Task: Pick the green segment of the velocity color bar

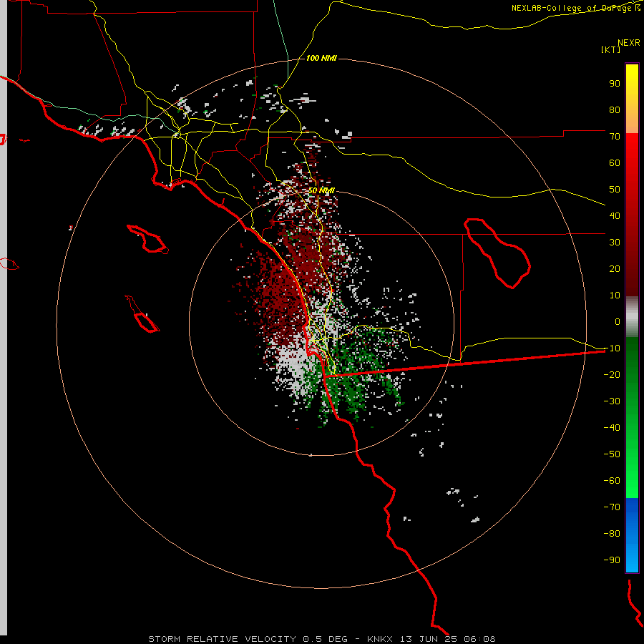Action: [x=632, y=418]
